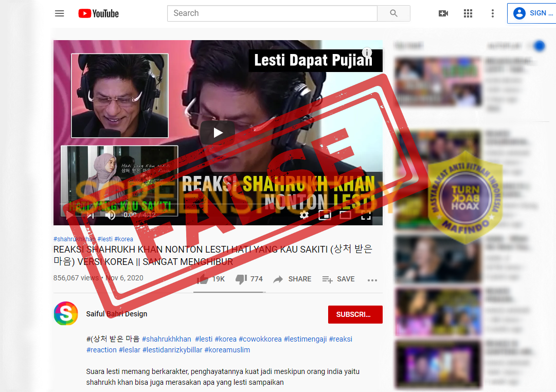
Task: Click the #shahrukhkhan hashtag above the title
Action: coord(75,239)
